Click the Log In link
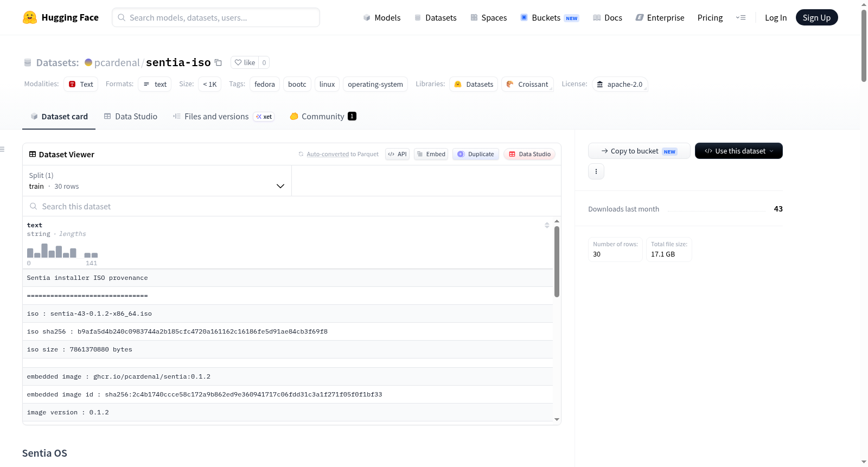Image resolution: width=868 pixels, height=467 pixels. (x=776, y=17)
